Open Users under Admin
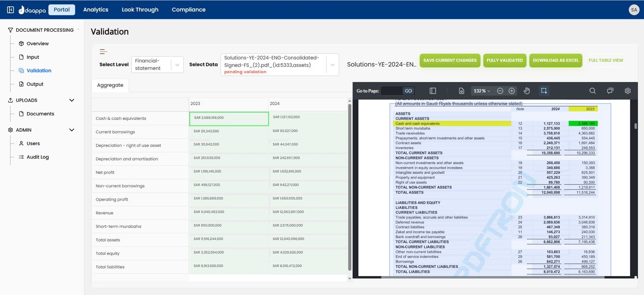Image resolution: width=644 pixels, height=295 pixels. point(33,143)
